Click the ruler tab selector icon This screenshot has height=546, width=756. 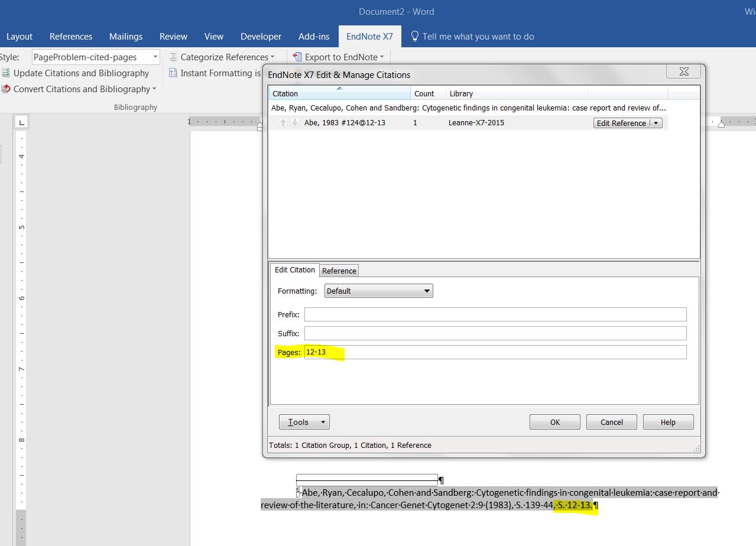pyautogui.click(x=21, y=122)
